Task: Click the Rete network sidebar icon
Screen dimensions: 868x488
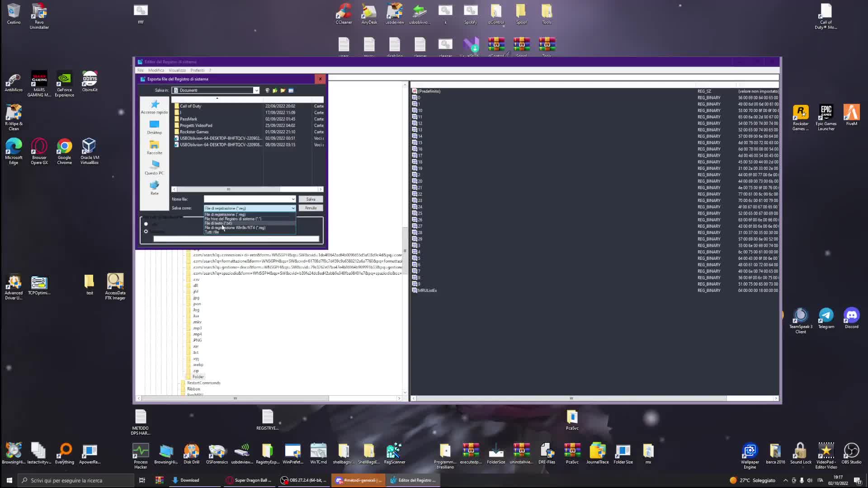Action: pyautogui.click(x=154, y=188)
